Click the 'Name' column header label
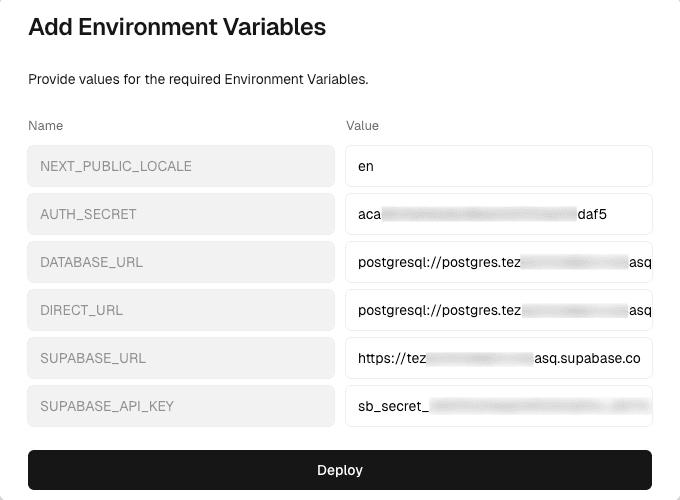The height and width of the screenshot is (500, 680). (x=45, y=126)
